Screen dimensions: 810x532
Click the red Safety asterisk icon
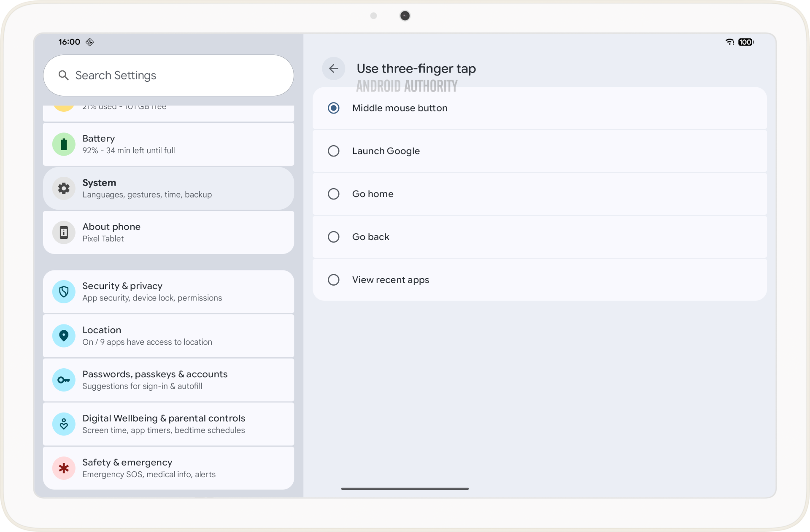click(x=64, y=468)
